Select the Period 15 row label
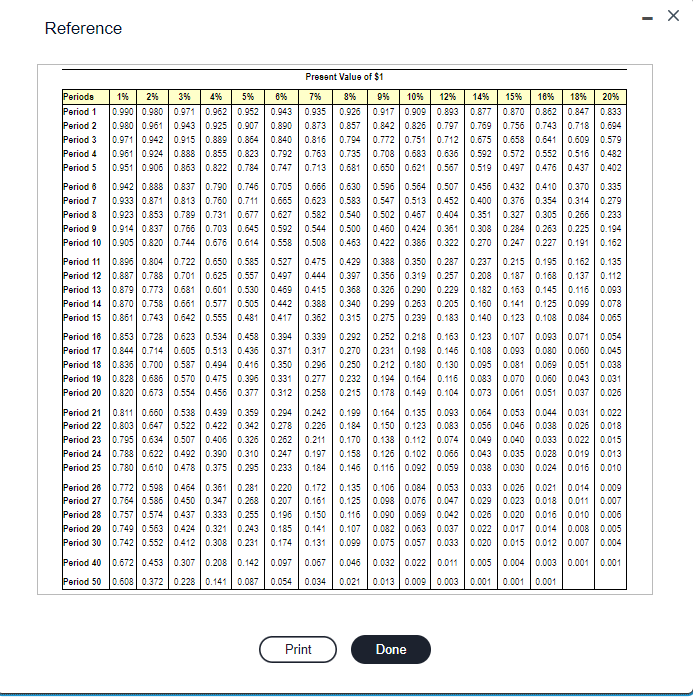This screenshot has width=693, height=697. tap(82, 318)
